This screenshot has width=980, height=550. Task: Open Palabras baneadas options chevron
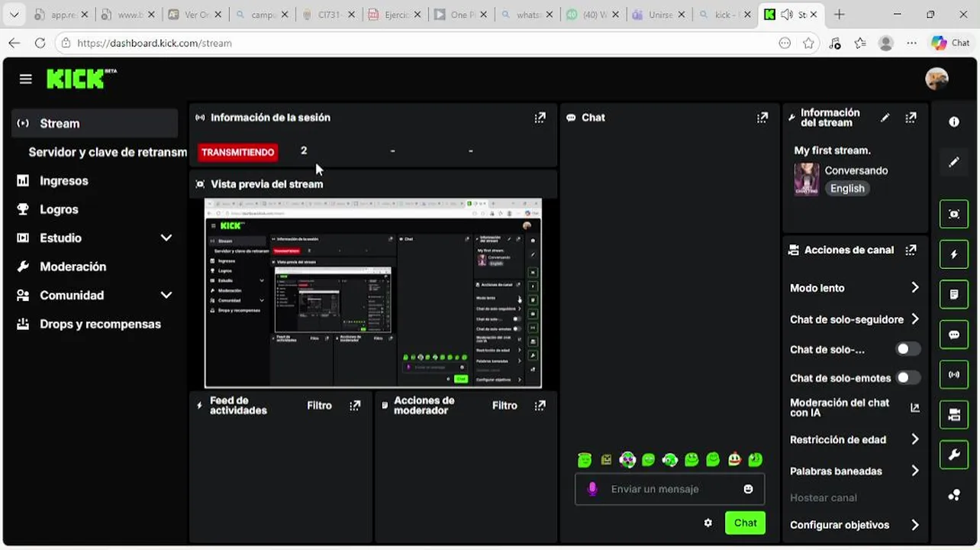914,471
